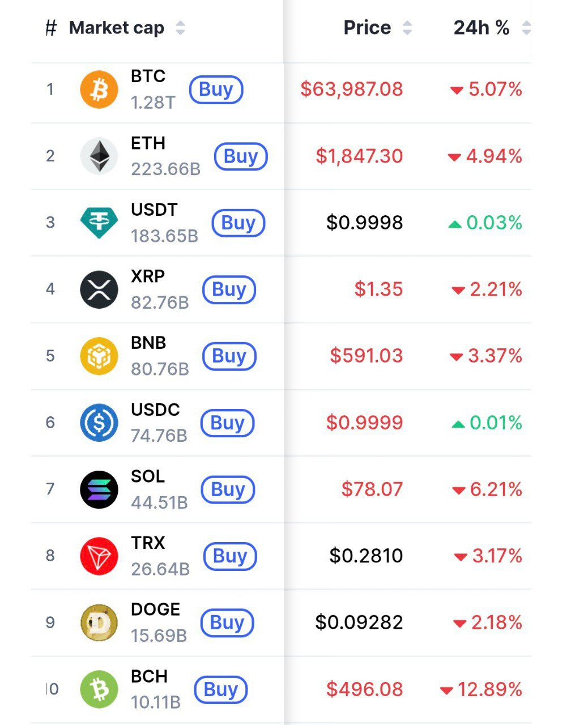The height and width of the screenshot is (725, 588).
Task: Open the BCH price $496.08
Action: tap(364, 689)
